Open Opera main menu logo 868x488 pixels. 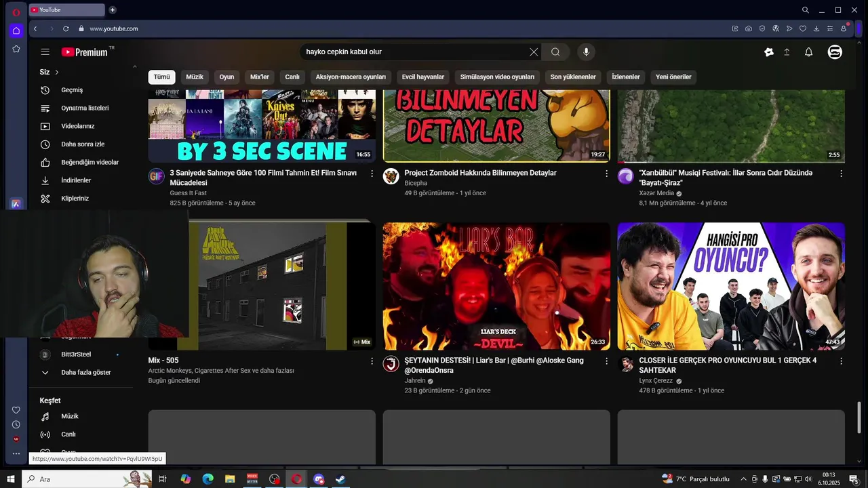tap(16, 12)
